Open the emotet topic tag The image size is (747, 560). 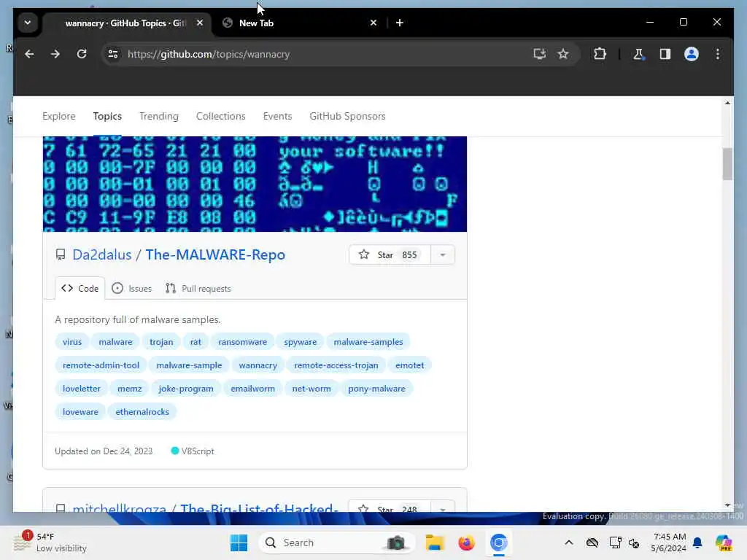click(x=409, y=365)
